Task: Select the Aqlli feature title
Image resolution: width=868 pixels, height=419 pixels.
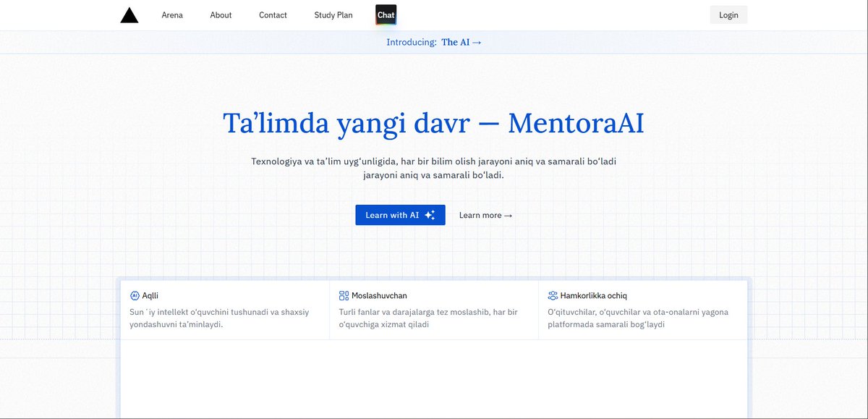Action: pyautogui.click(x=150, y=295)
